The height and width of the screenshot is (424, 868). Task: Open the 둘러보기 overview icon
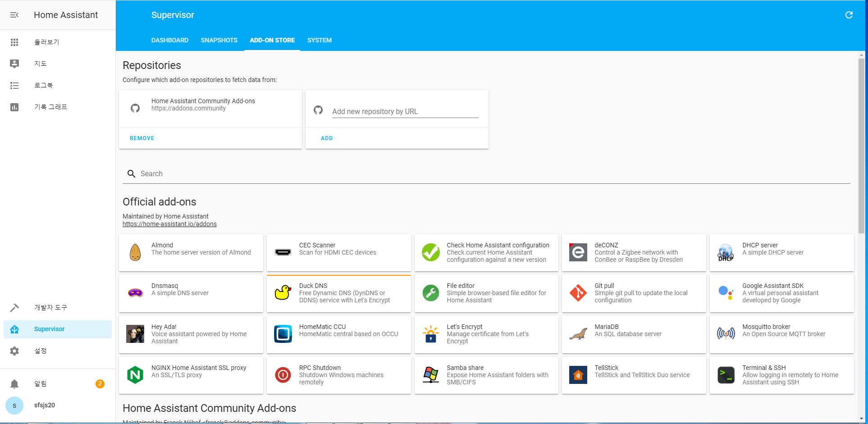(x=14, y=42)
